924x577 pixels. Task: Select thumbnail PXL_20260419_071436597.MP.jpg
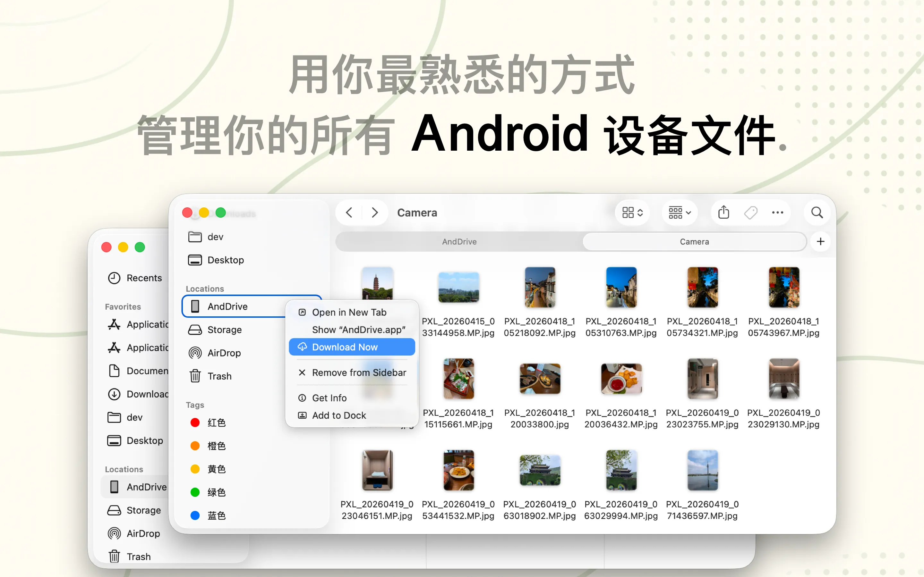point(702,470)
